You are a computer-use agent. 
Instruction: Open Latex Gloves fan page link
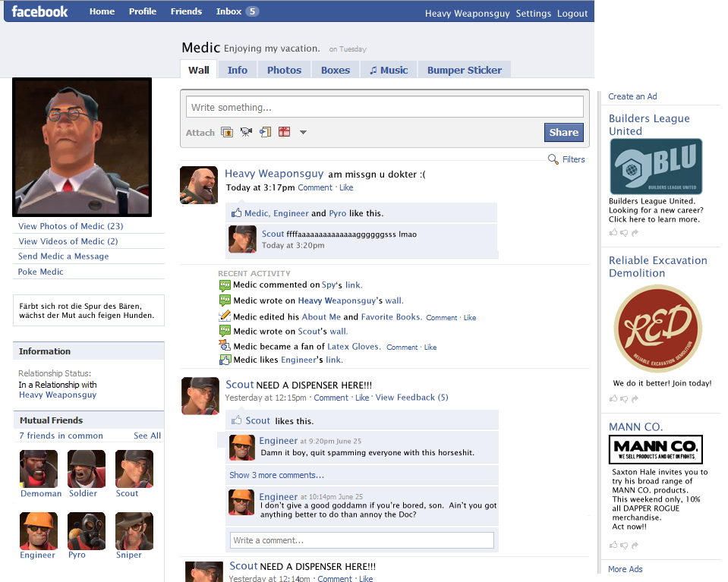[x=354, y=346]
